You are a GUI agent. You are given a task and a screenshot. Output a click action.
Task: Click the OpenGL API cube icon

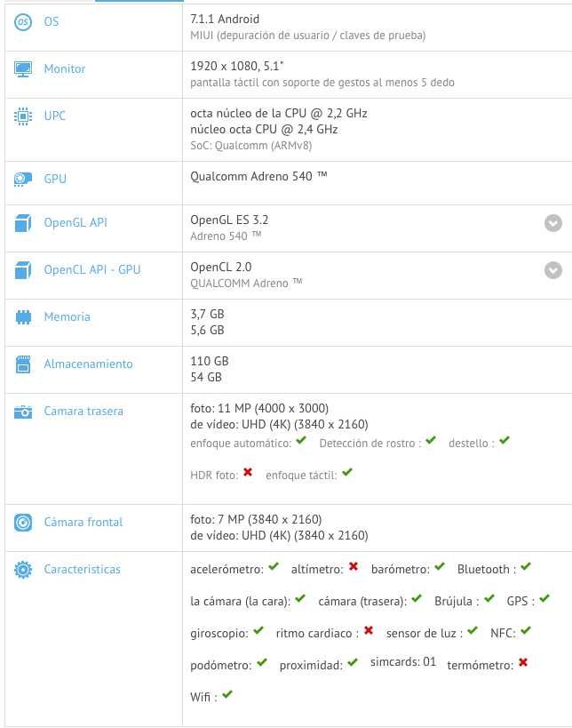pyautogui.click(x=23, y=223)
